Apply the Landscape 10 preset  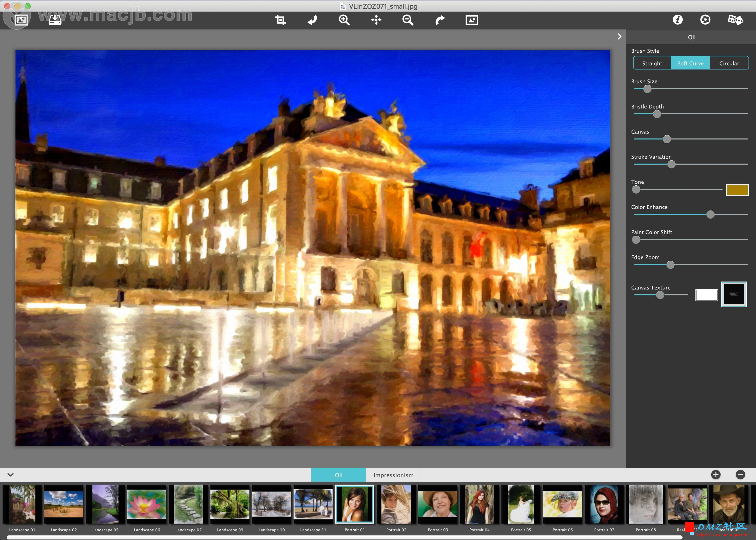pos(272,504)
